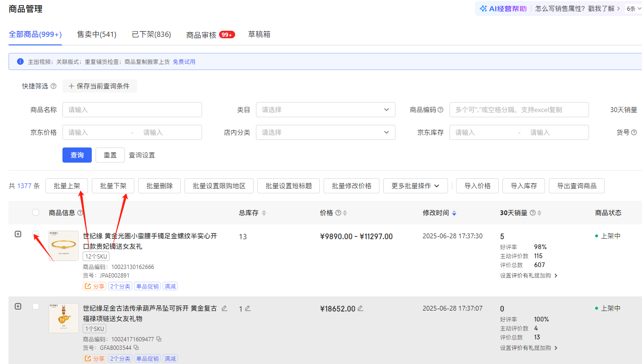Click the edit pencil next to the gourd pendant title
Screen dimensions: 642x364
point(224,308)
